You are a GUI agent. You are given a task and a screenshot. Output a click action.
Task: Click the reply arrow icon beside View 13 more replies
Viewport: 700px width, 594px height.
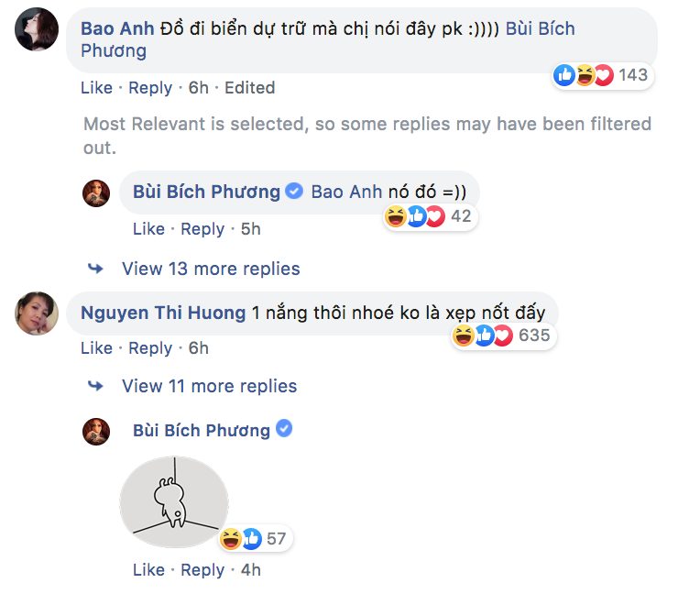[95, 269]
